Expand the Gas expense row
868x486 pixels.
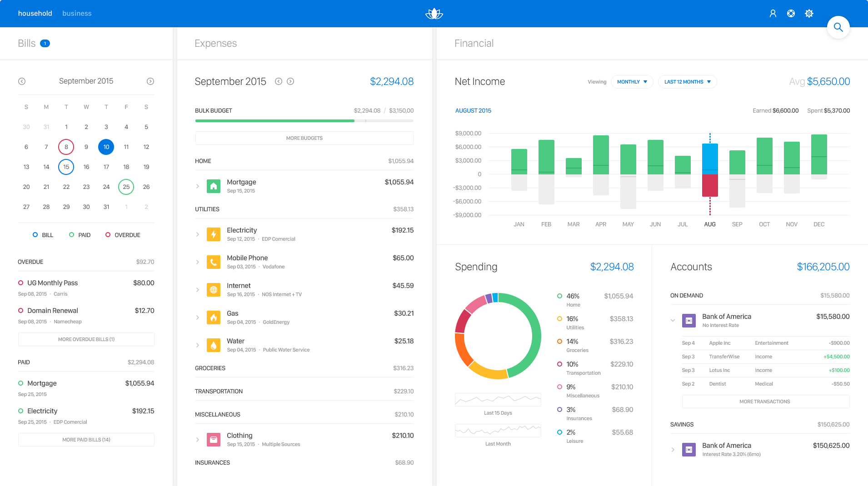[198, 317]
